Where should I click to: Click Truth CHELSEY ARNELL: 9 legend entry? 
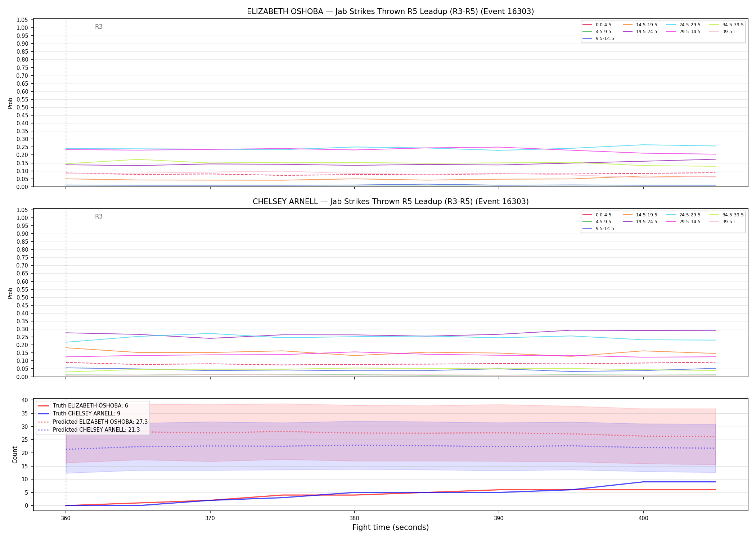pyautogui.click(x=79, y=414)
